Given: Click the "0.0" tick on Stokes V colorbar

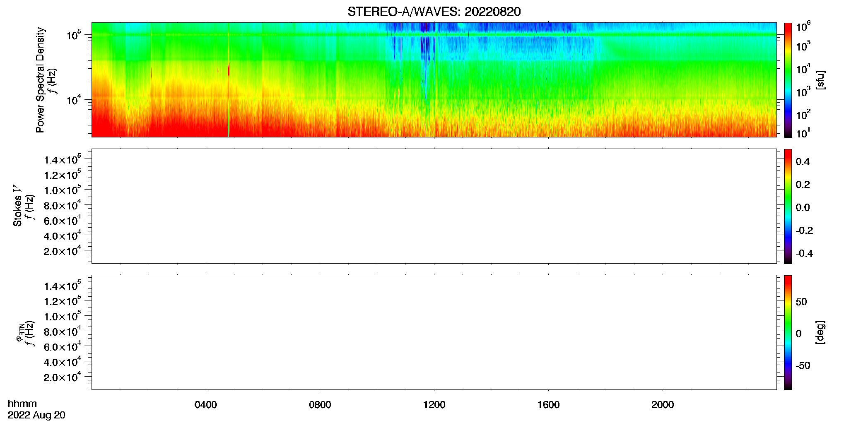Looking at the screenshot, I should [803, 207].
